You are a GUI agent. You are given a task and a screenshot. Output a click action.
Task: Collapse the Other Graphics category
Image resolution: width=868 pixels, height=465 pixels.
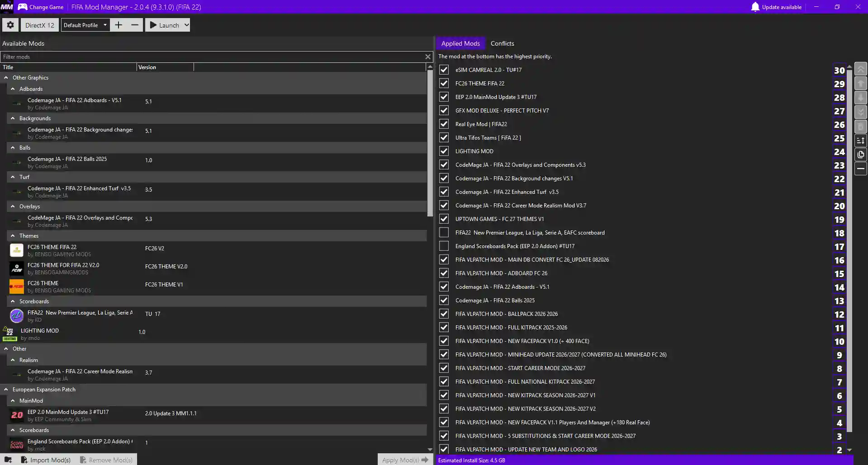[6, 78]
